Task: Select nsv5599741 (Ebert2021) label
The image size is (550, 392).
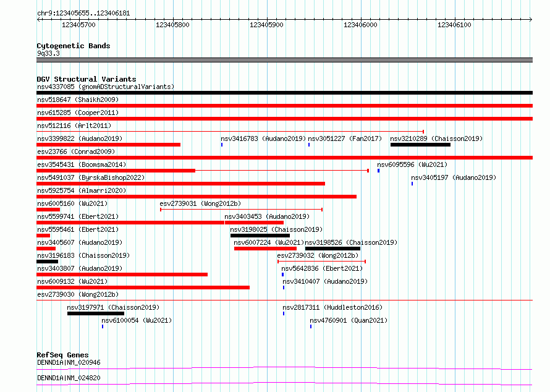Action: pyautogui.click(x=78, y=216)
